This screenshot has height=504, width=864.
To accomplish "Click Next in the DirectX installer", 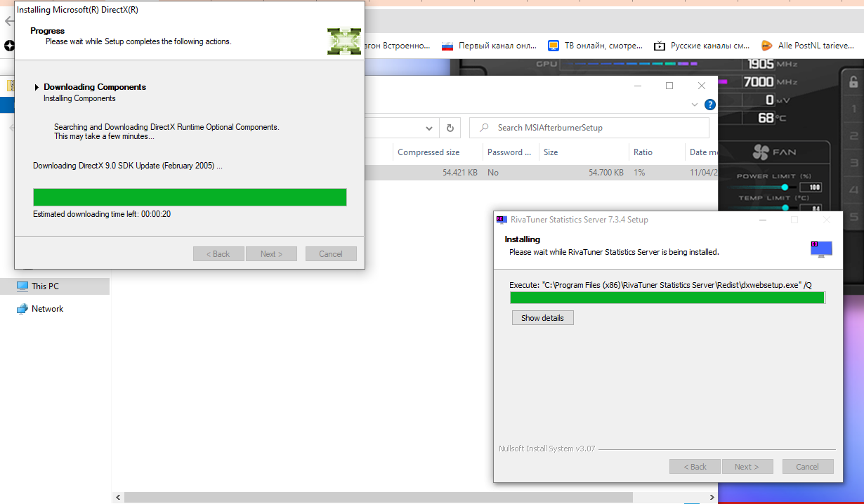I will coord(271,254).
